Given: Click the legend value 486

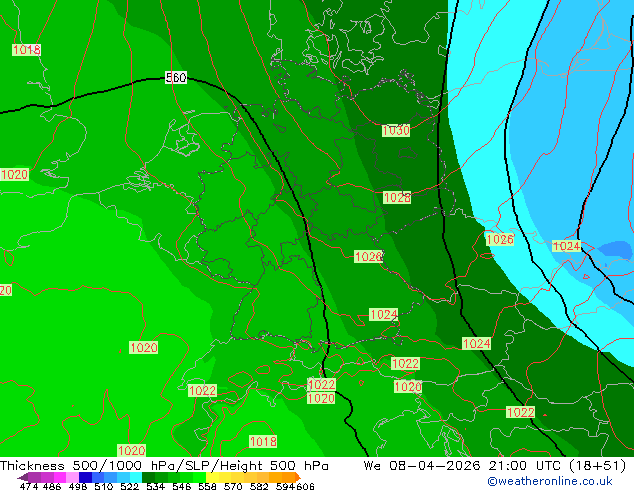Looking at the screenshot, I should click(52, 486).
